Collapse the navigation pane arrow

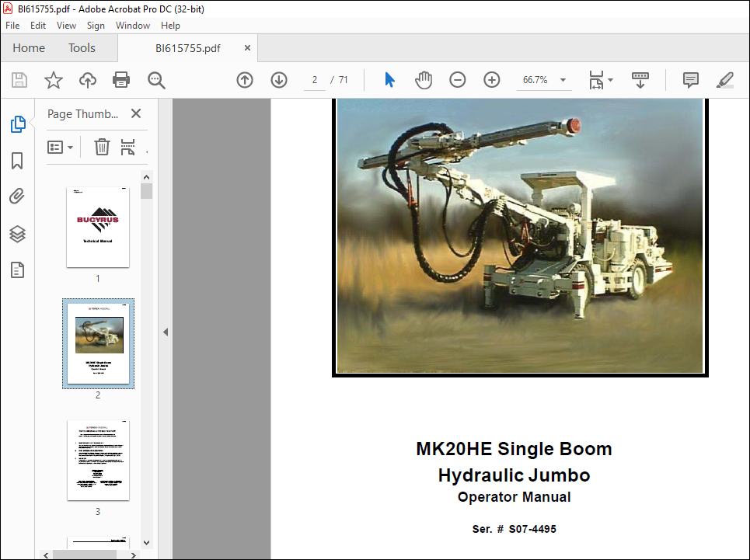coord(166,332)
